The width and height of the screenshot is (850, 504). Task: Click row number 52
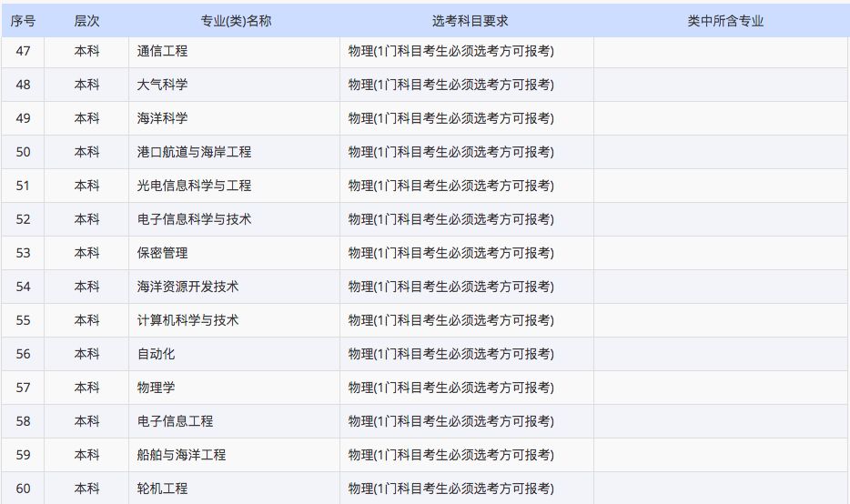click(23, 219)
